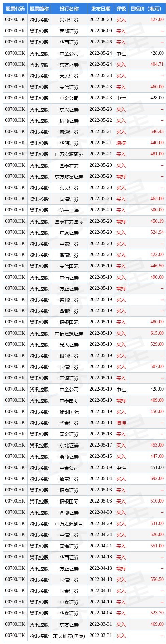Click the 股票简称 column header
The height and width of the screenshot is (644, 166).
[x=39, y=9]
